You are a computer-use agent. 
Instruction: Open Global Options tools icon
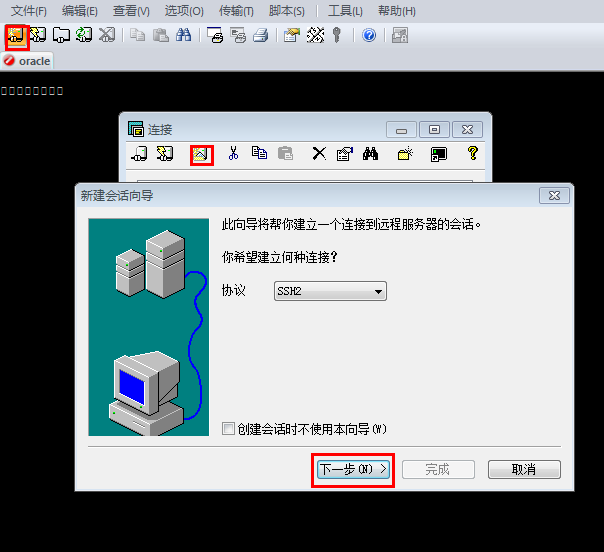(x=315, y=35)
